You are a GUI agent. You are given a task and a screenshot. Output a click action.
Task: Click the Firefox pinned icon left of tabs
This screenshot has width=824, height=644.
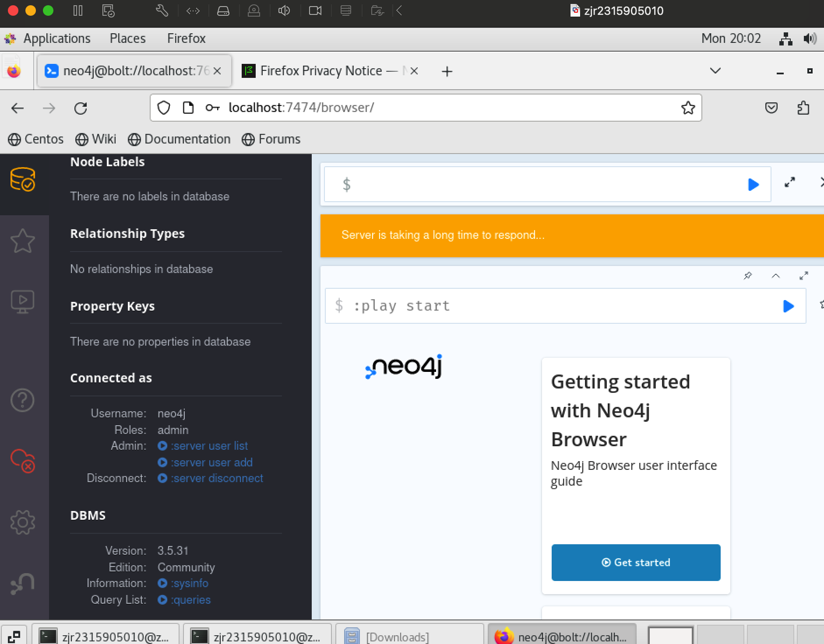(x=14, y=70)
